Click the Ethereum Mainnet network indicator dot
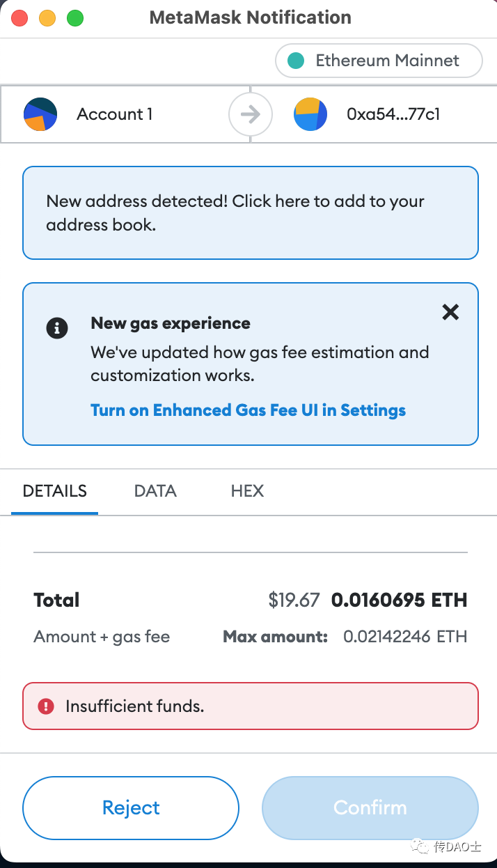 (x=297, y=61)
